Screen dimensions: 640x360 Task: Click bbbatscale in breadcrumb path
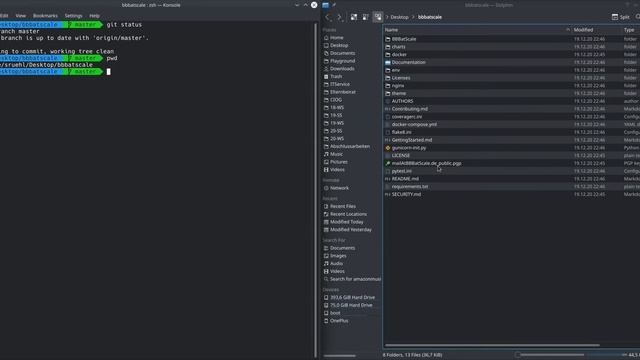click(x=430, y=17)
